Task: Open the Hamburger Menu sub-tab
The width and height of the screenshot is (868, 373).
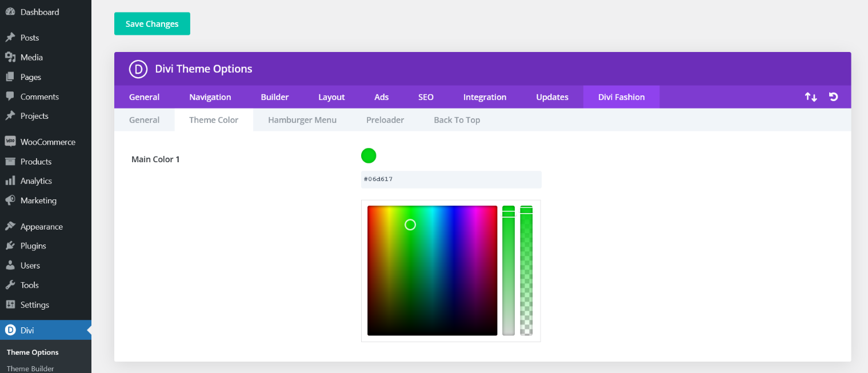Action: click(x=302, y=120)
